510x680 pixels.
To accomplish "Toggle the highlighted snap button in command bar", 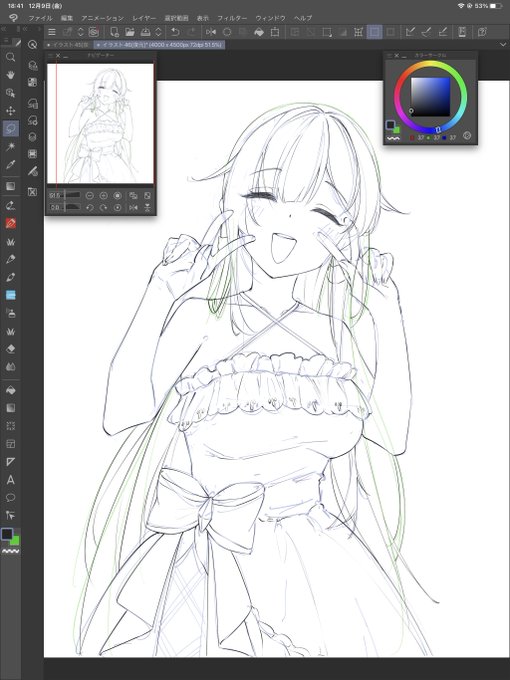I will click(x=374, y=32).
